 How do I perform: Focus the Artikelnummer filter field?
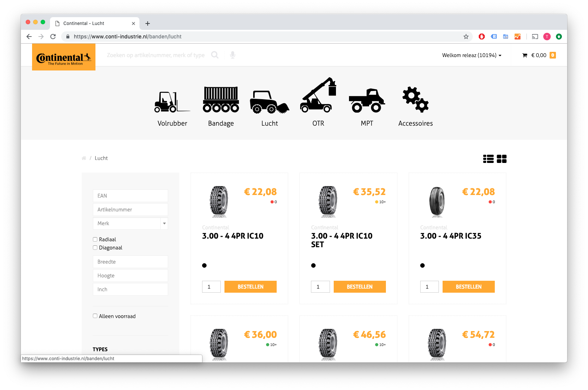pyautogui.click(x=131, y=210)
